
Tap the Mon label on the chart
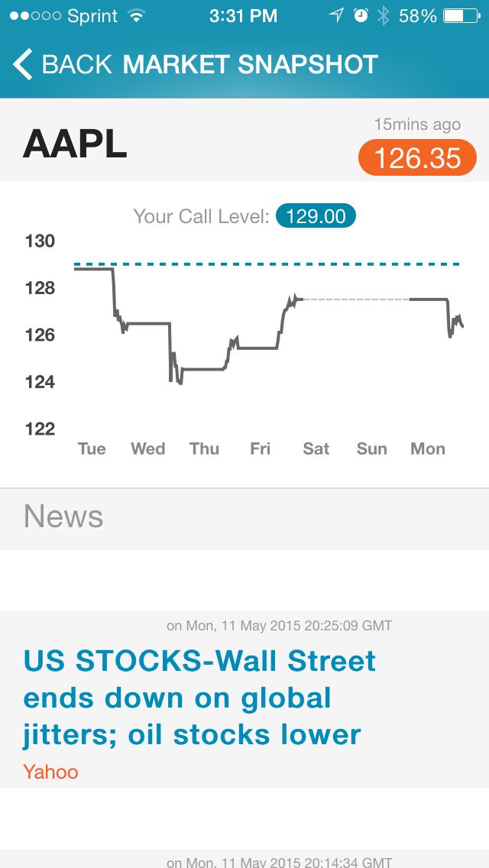[427, 449]
